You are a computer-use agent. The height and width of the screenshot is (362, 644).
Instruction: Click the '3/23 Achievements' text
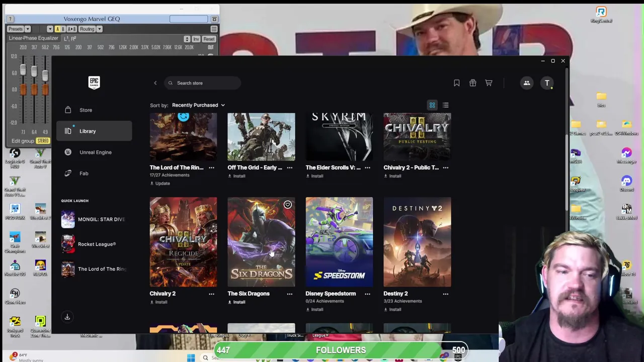tap(403, 301)
